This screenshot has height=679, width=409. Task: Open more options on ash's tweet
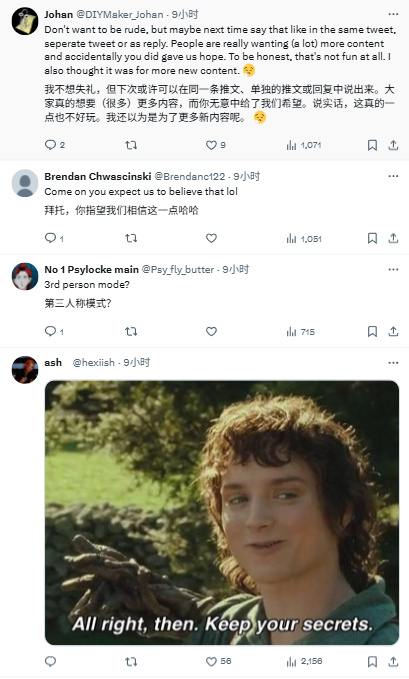[393, 362]
